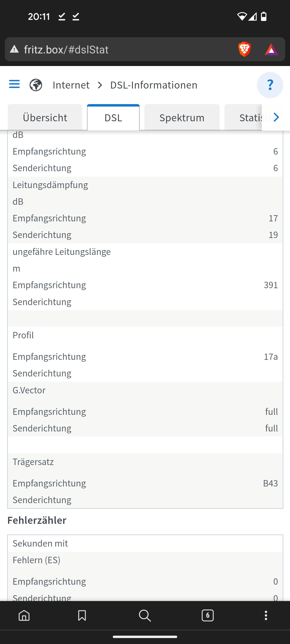Tap the Brave Shields lion icon

pos(244,50)
